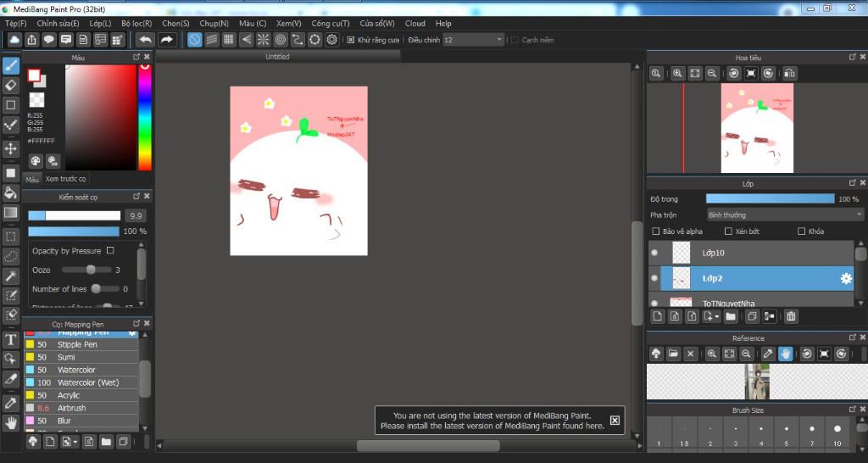This screenshot has height=463, width=868.
Task: Open the Công cụ(T) menu
Action: click(330, 23)
